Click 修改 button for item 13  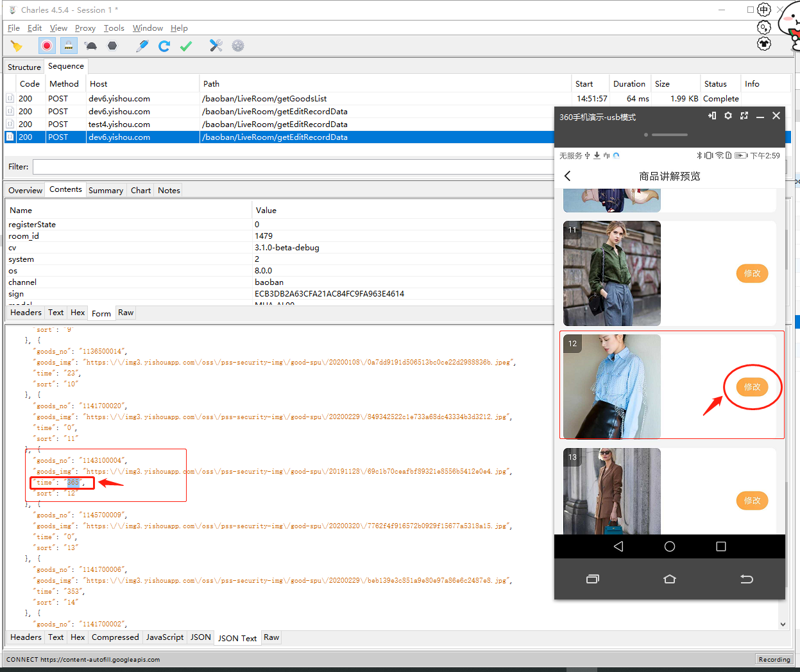click(752, 501)
